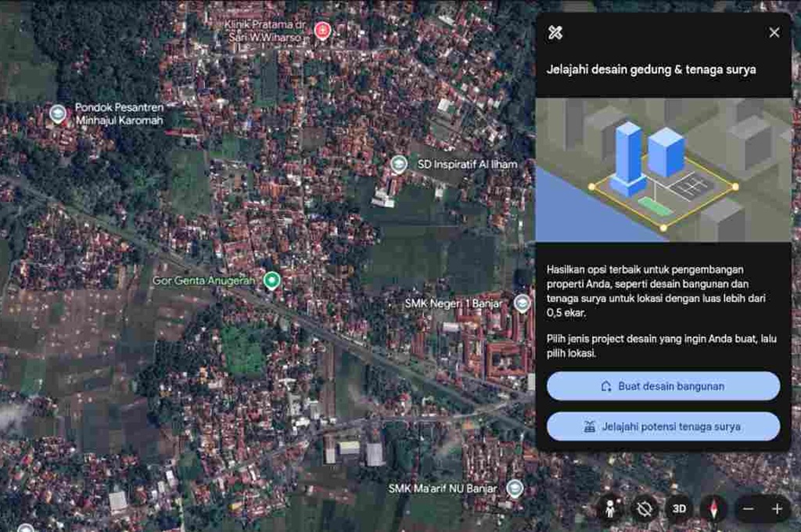This screenshot has height=532, width=801.
Task: Toggle the map rotation lock icon
Action: click(x=645, y=509)
